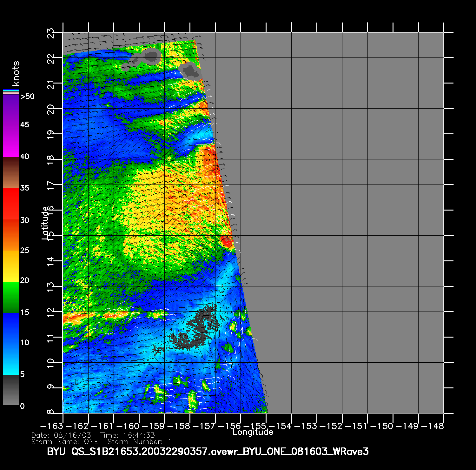
Task: Click the 'Storm Name: ONE' text
Action: point(65,442)
